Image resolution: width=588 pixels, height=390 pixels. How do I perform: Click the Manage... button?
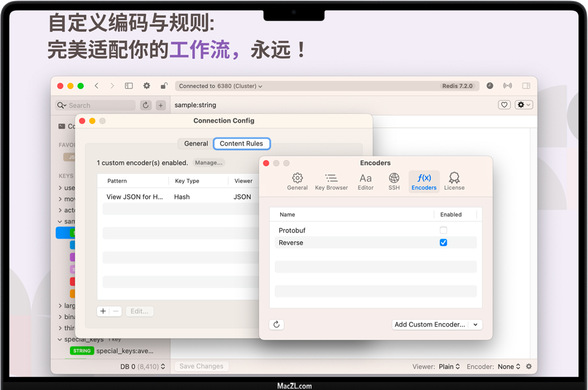[x=209, y=163]
